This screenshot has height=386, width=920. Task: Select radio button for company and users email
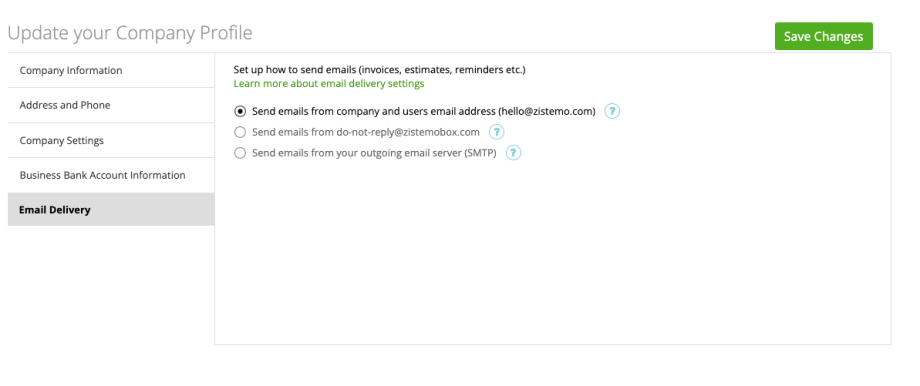coord(239,111)
